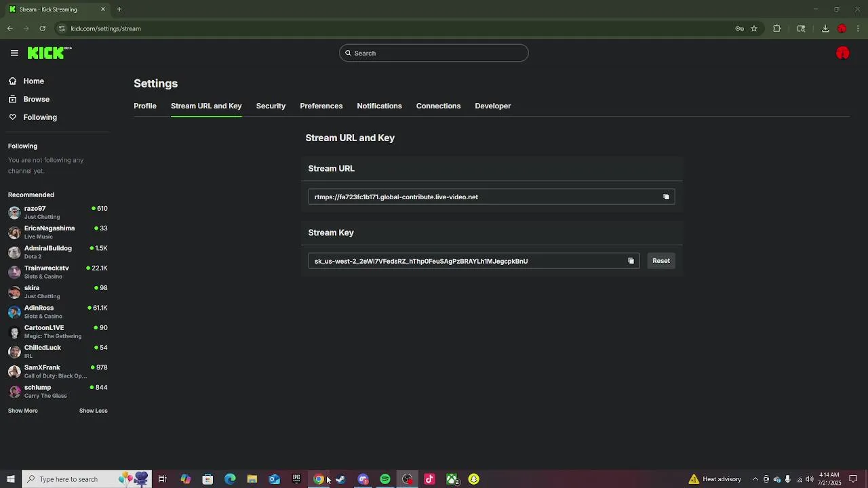Viewport: 868px width, 488px height.
Task: Open the password manager key icon
Action: pyautogui.click(x=740, y=28)
